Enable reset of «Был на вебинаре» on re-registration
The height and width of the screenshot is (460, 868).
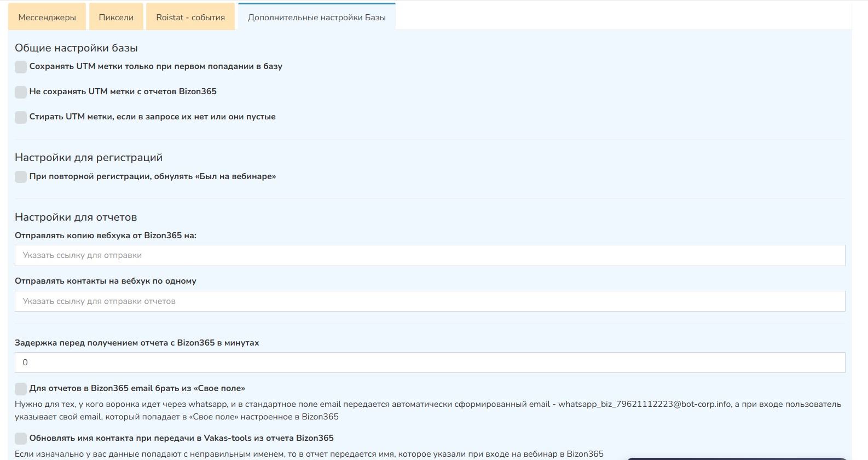click(x=21, y=177)
